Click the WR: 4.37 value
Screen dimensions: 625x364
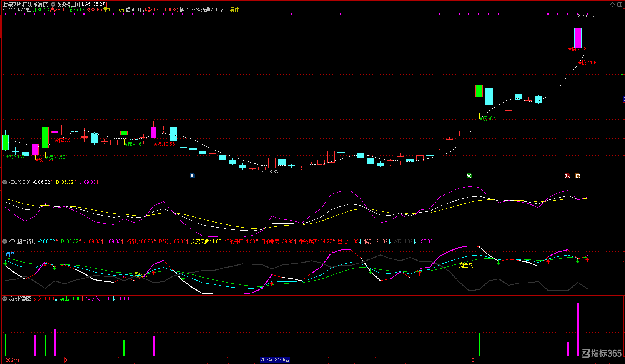coord(404,241)
